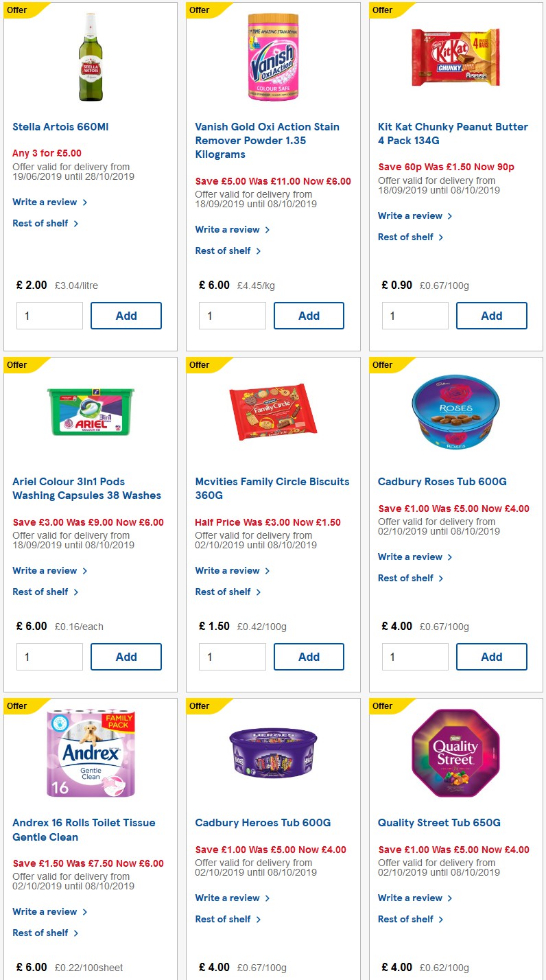Click the quantity field for Cadbury Heroes
Image resolution: width=546 pixels, height=980 pixels.
click(x=233, y=978)
